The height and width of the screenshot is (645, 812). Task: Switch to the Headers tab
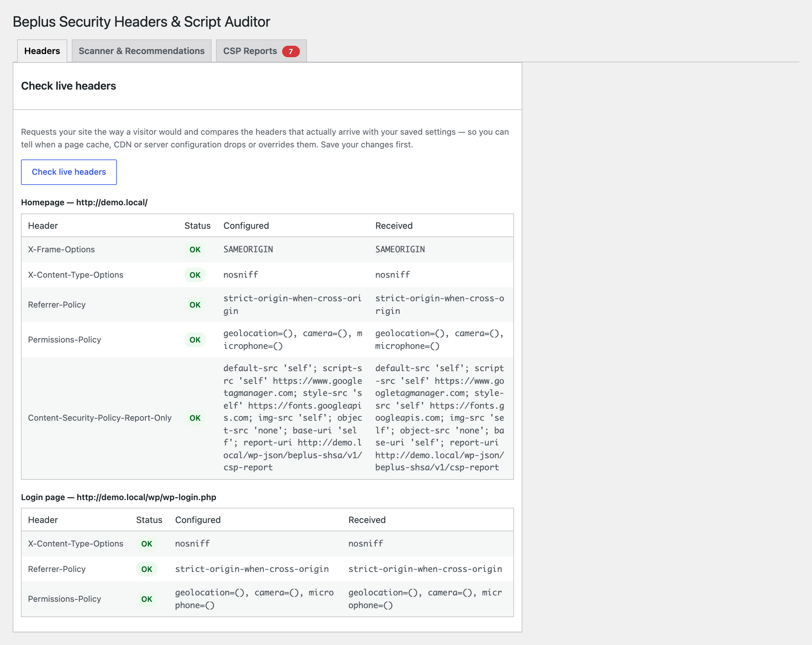[x=42, y=51]
